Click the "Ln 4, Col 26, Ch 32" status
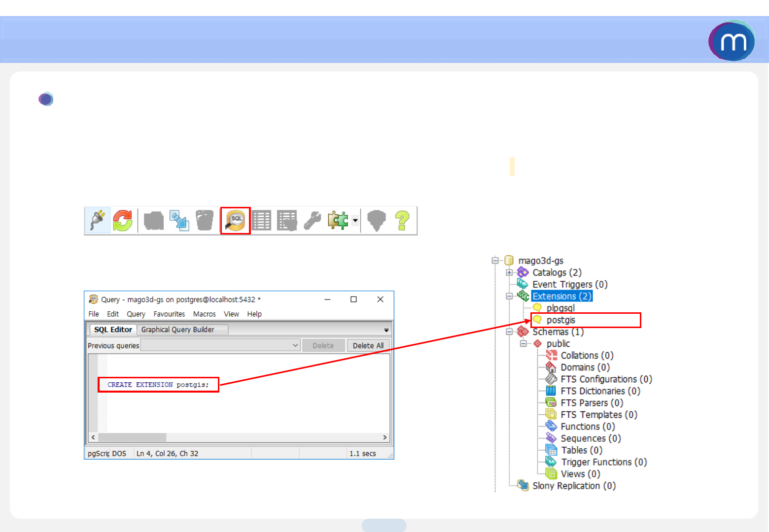Screen dimensions: 769x532 (168, 453)
